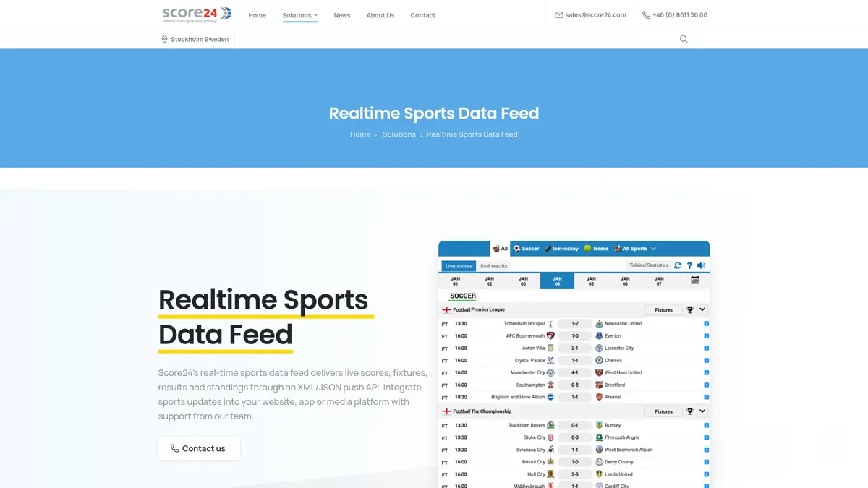Click info icon on Aston Villa row
Image resolution: width=868 pixels, height=488 pixels.
coord(706,348)
